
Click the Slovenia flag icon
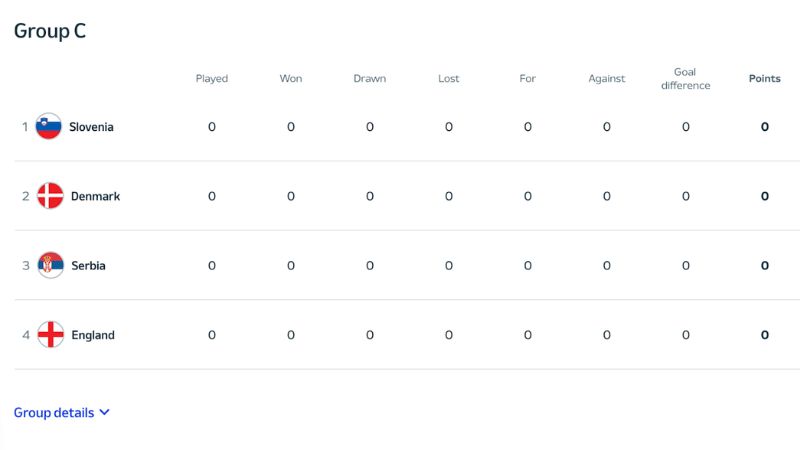click(x=48, y=126)
